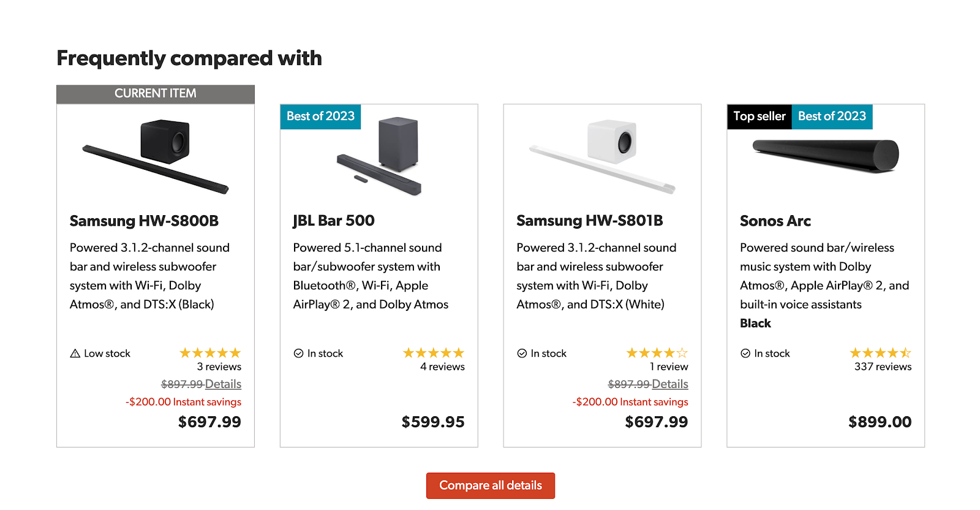Open the Details link under Samsung HW-S800B pricing
This screenshot has height=510, width=980.
coord(224,384)
